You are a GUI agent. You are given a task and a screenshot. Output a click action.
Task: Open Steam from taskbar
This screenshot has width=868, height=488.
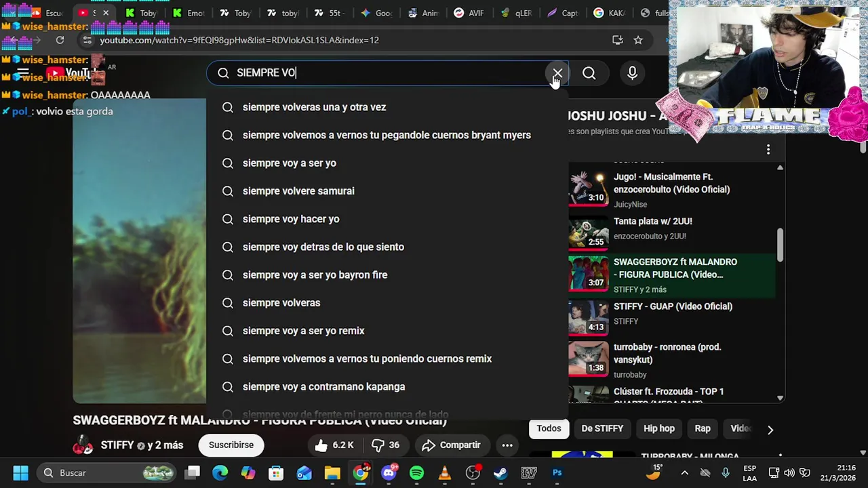(500, 473)
